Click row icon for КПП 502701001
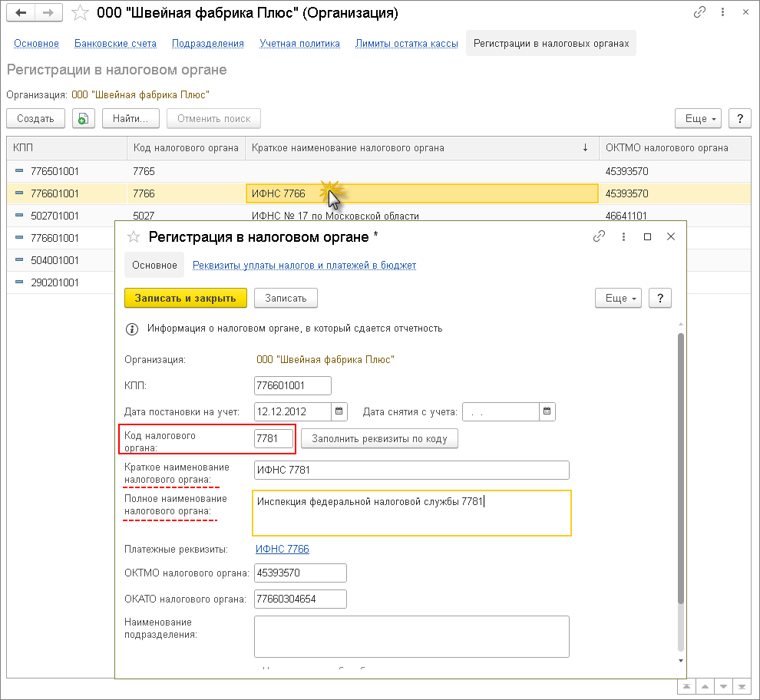Screen dimensions: 760x700 pyautogui.click(x=19, y=215)
